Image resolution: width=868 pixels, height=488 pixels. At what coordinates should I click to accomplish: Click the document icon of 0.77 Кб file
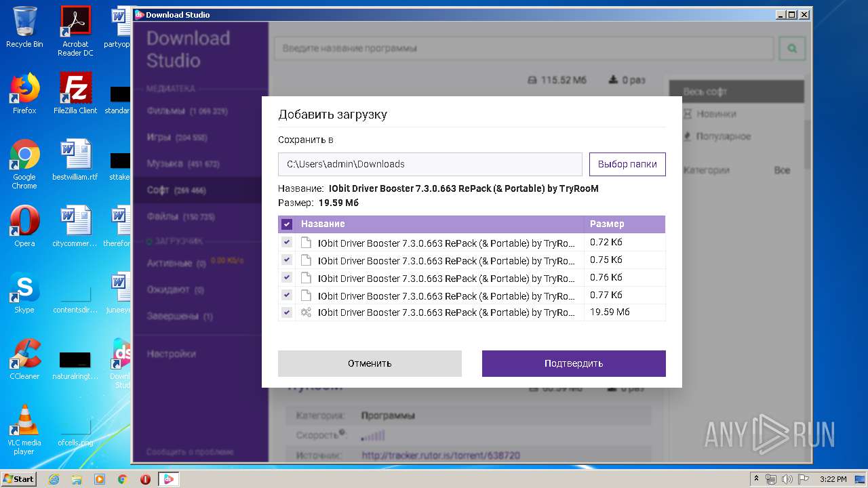pos(306,296)
